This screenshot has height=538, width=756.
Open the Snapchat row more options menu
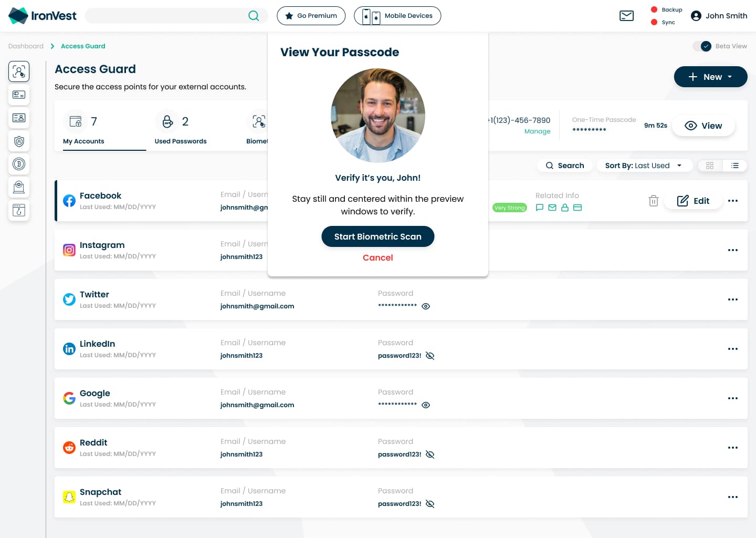click(x=733, y=497)
